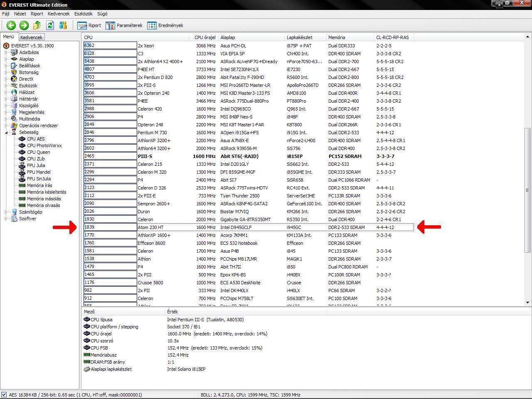Open the Fájl menu
The width and height of the screenshot is (532, 399).
pos(6,14)
